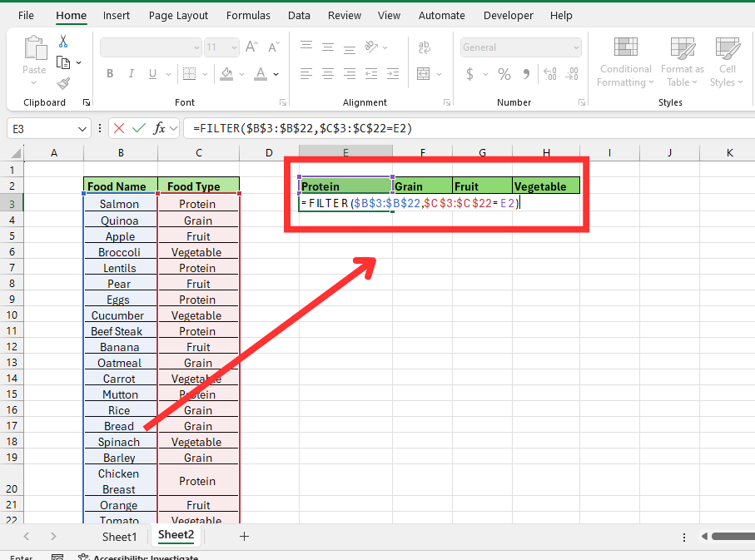
Task: Switch to the Developer tab
Action: click(509, 16)
